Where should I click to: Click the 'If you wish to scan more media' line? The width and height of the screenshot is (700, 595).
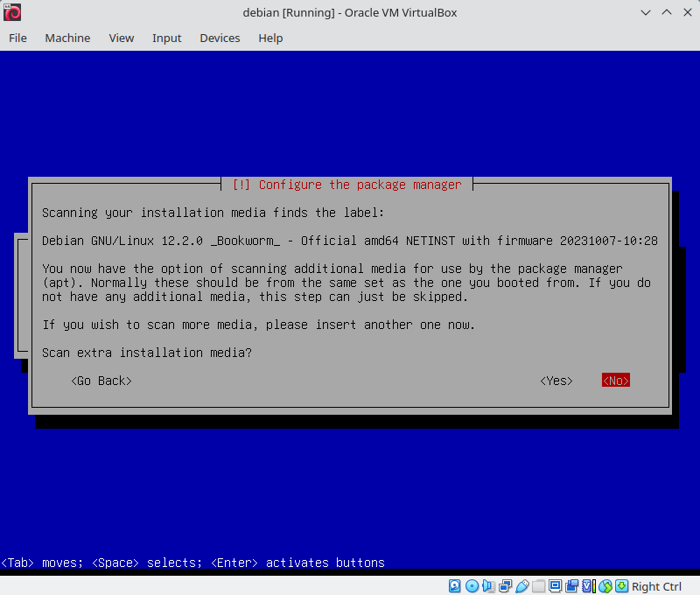[x=258, y=325]
